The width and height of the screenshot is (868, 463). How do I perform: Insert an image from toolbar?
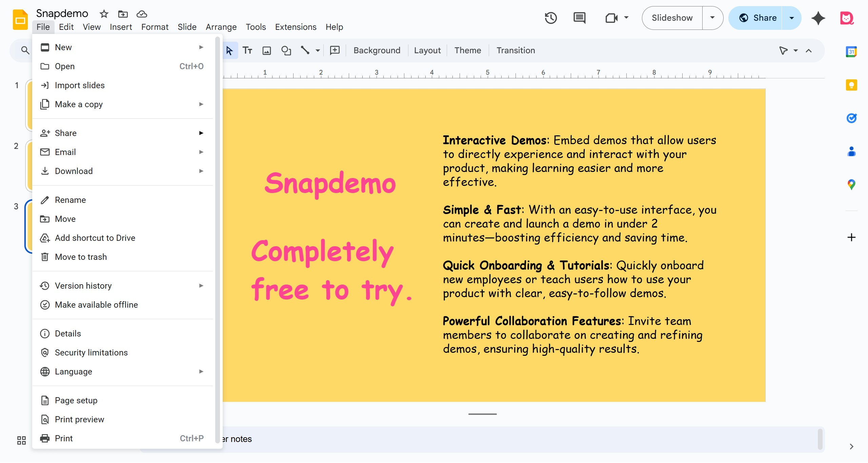pos(267,51)
